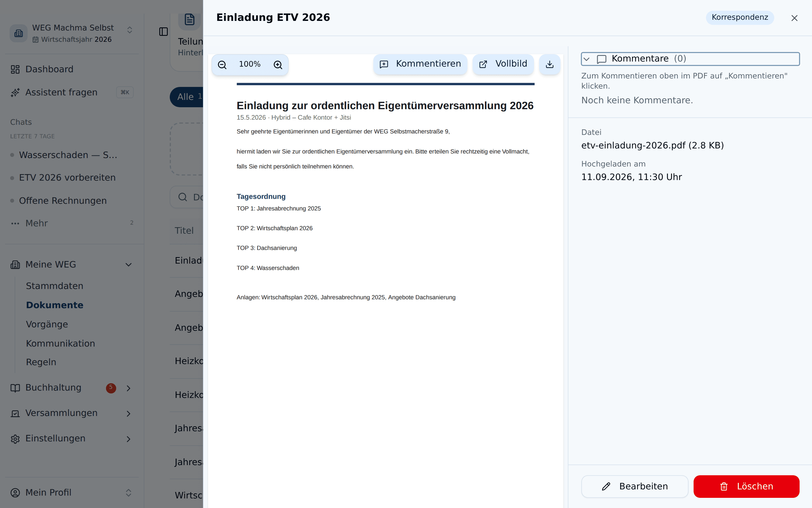Click the Einstellungen gear icon
Viewport: 812px width, 508px height.
click(15, 439)
